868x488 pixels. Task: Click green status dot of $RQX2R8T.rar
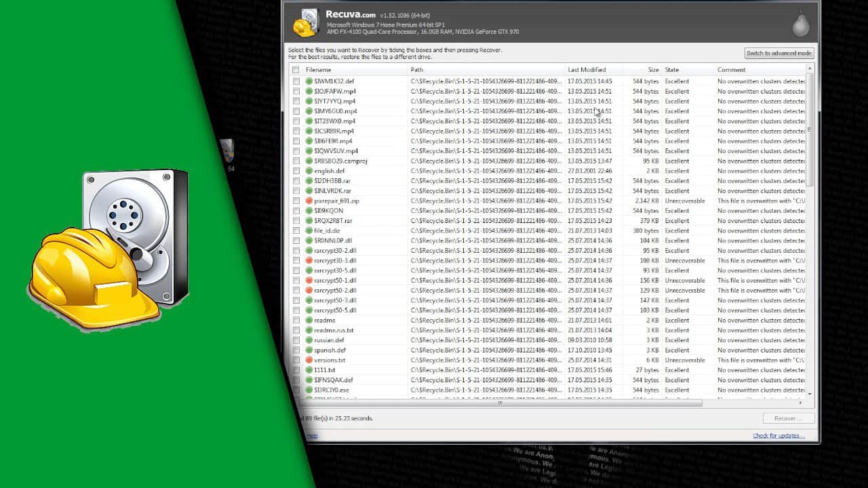pyautogui.click(x=309, y=220)
